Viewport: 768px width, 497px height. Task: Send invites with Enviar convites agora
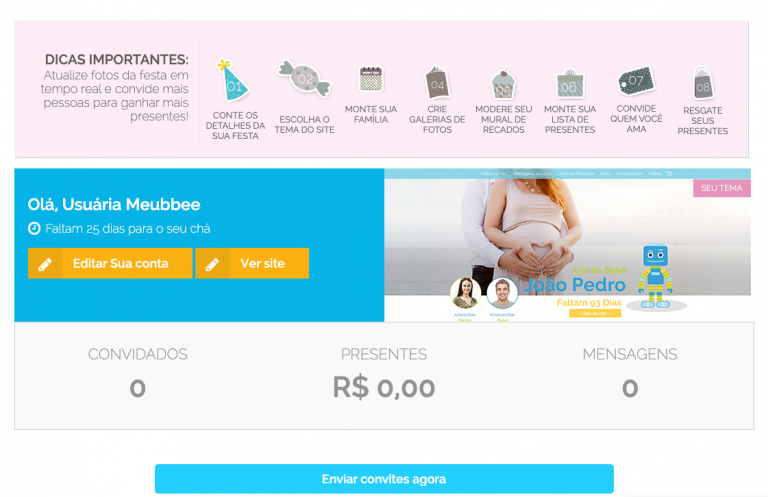tap(384, 479)
